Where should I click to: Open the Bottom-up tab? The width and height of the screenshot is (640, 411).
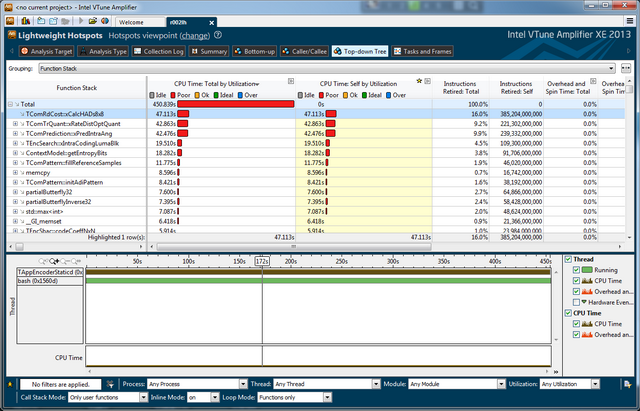click(x=254, y=51)
